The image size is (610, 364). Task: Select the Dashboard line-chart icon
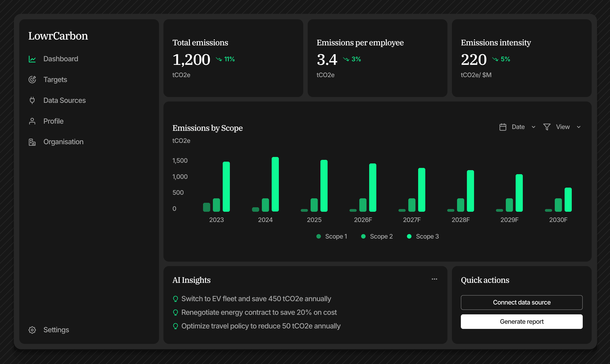pos(32,59)
